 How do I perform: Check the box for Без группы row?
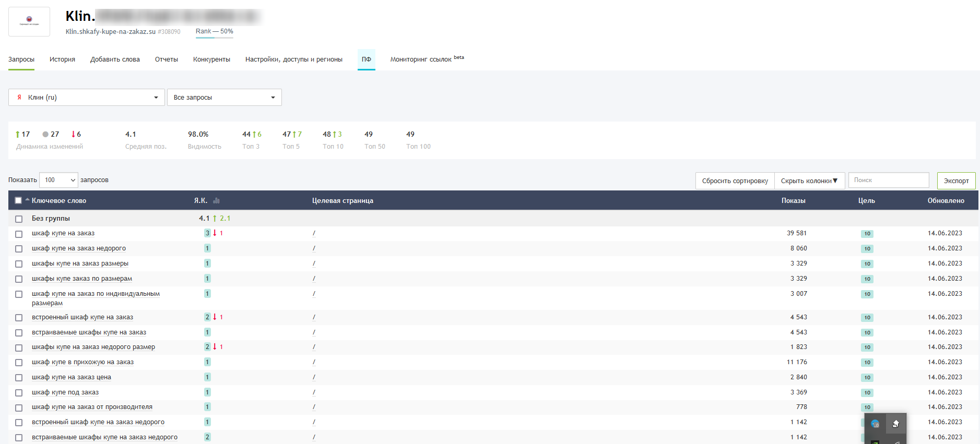[19, 219]
